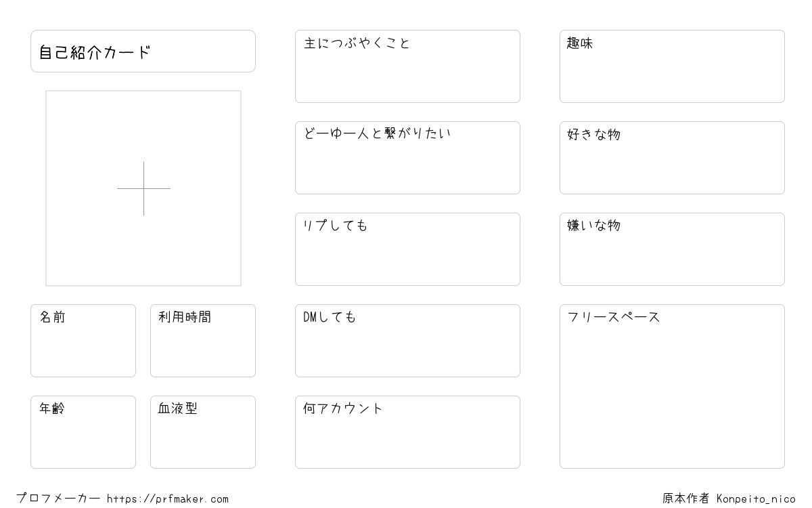Click the 何アカウント field
The width and height of the screenshot is (812, 508).
click(x=407, y=432)
